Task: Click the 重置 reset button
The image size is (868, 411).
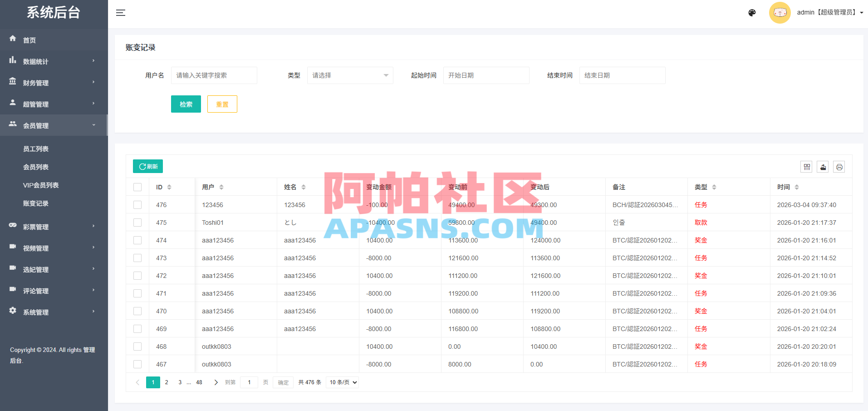Action: click(x=222, y=104)
